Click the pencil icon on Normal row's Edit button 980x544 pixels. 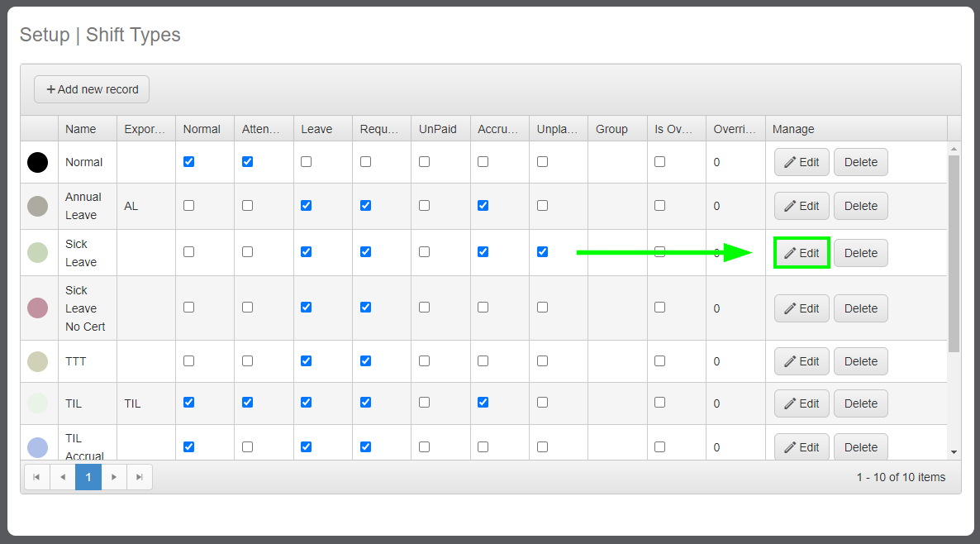pos(791,162)
